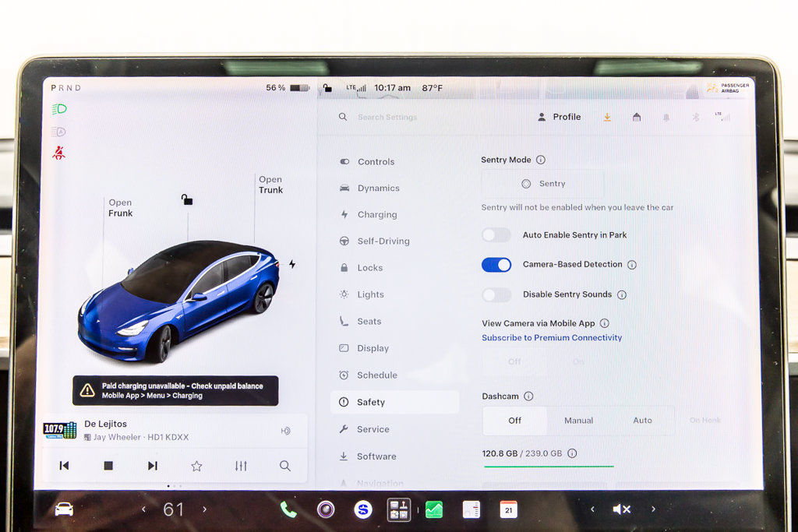Skip to previous track
Screen dimensions: 798x532
coord(64,466)
